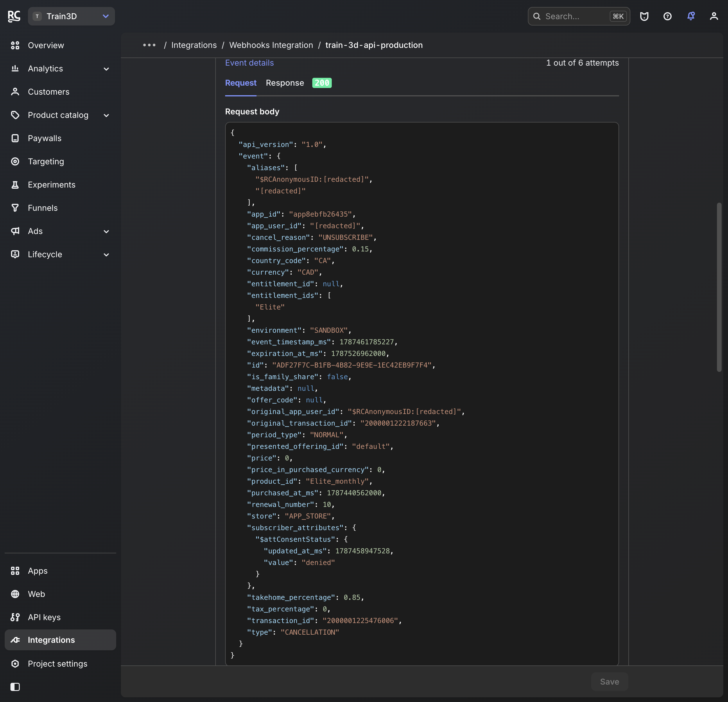
Task: Click the "APP_STORE" store value
Action: (308, 516)
